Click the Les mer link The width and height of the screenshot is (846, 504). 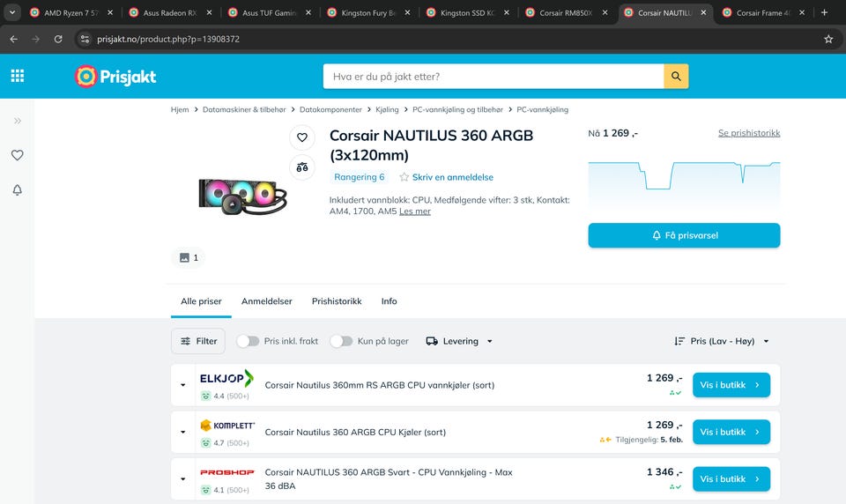click(415, 211)
